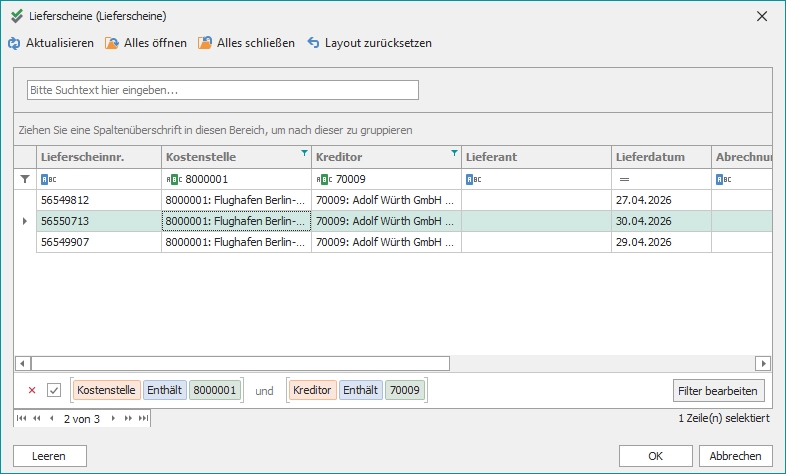This screenshot has width=786, height=474.
Task: Click the filter row funnel indicator
Action: [x=25, y=179]
